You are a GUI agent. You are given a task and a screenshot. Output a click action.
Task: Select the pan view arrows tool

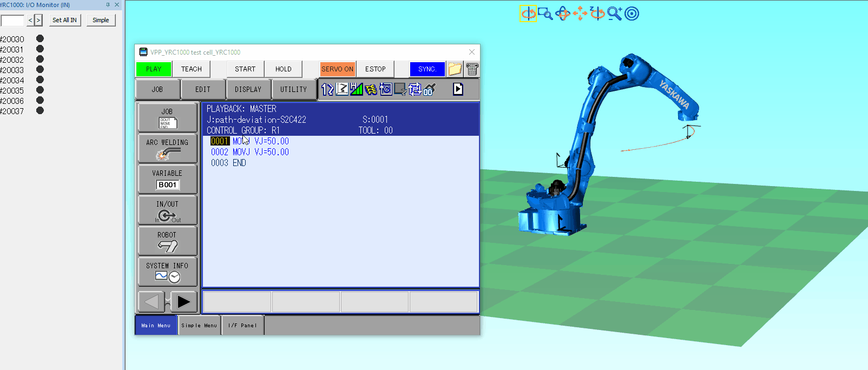pyautogui.click(x=580, y=14)
